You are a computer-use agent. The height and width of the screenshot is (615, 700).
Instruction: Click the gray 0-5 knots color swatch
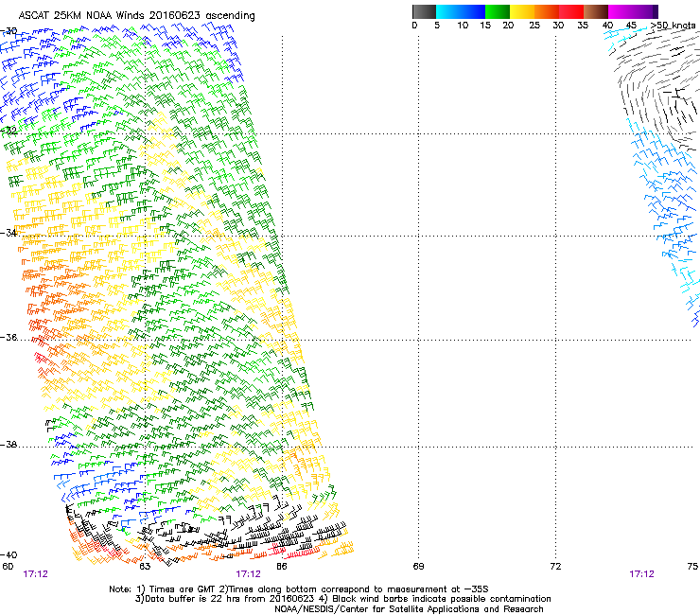(x=424, y=11)
